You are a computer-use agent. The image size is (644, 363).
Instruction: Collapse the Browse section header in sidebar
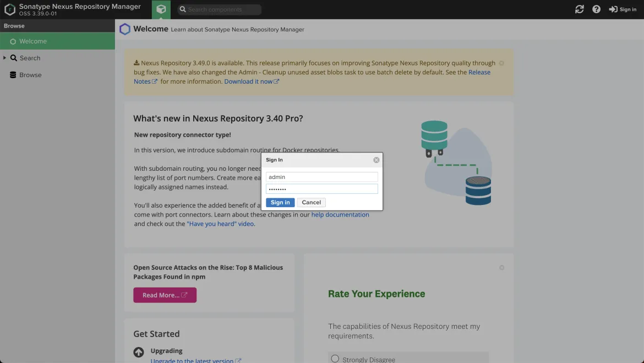tap(14, 25)
